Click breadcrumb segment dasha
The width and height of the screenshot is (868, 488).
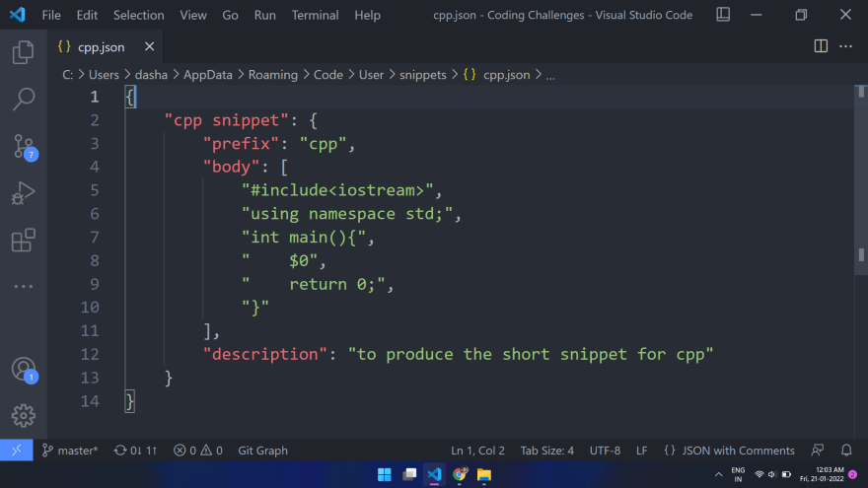[151, 75]
